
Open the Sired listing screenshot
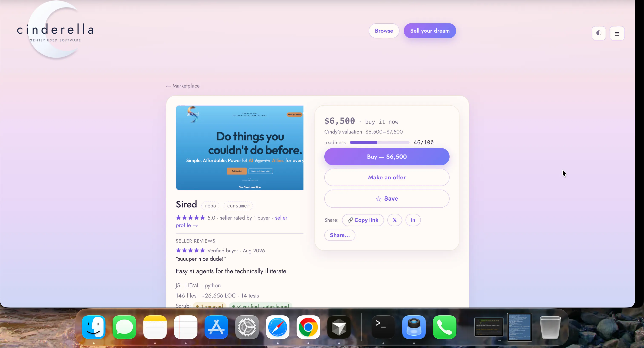240,148
